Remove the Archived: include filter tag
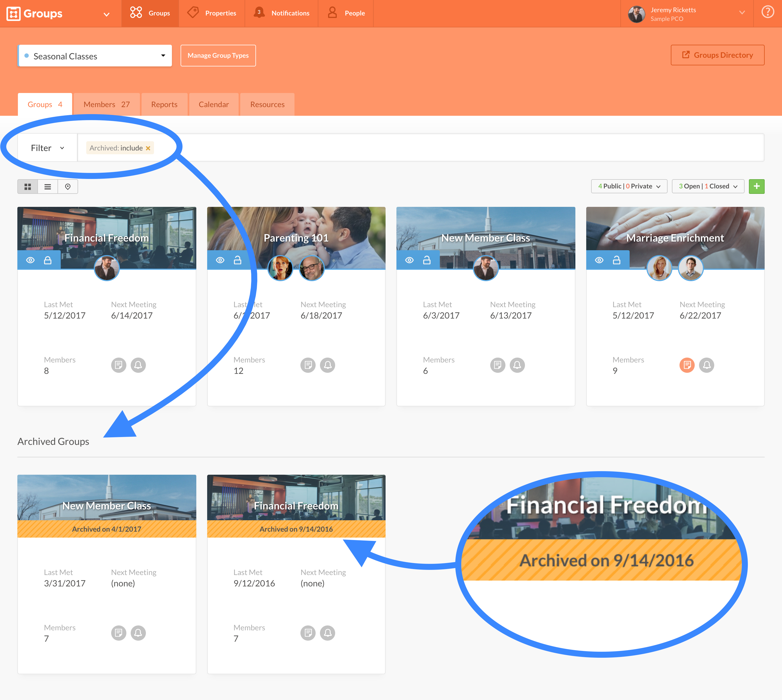This screenshot has width=782, height=700. (x=148, y=148)
